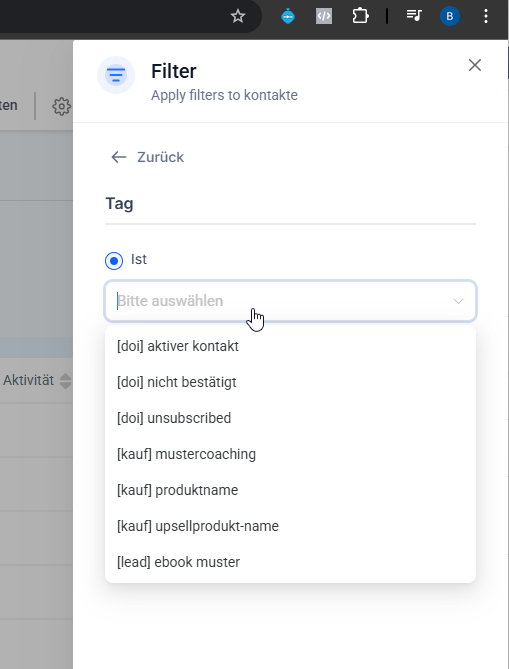Screen dimensions: 509x669
Task: Click the Bitte auswählen input field
Action: [x=291, y=301]
